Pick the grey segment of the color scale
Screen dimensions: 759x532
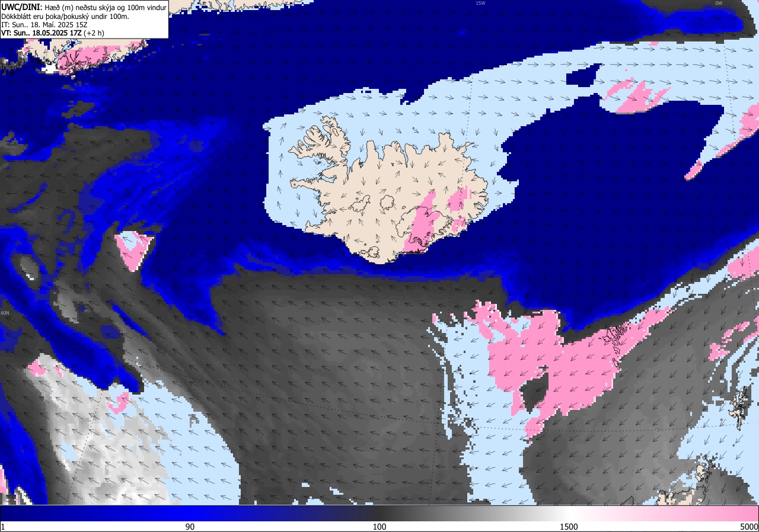[x=474, y=513]
